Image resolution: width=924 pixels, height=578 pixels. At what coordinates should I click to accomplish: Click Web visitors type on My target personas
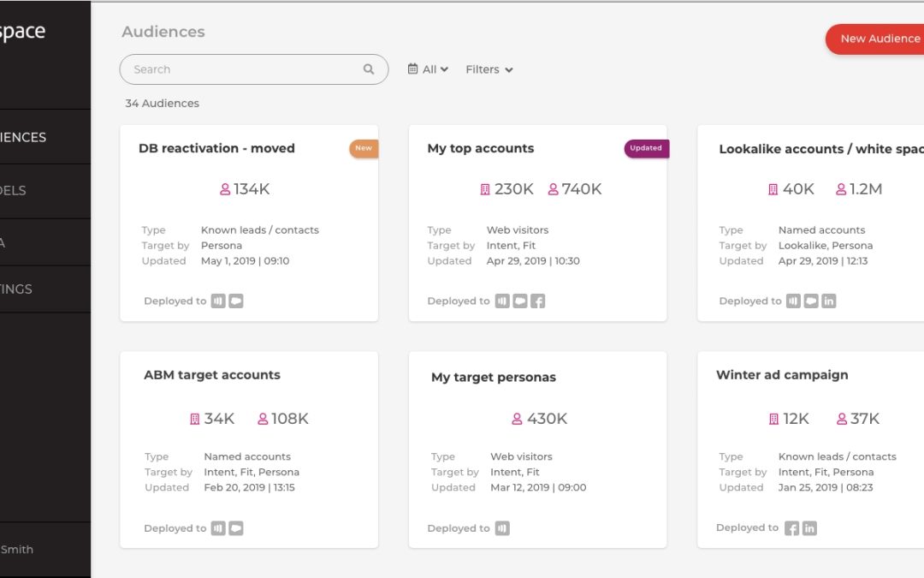[x=522, y=456]
